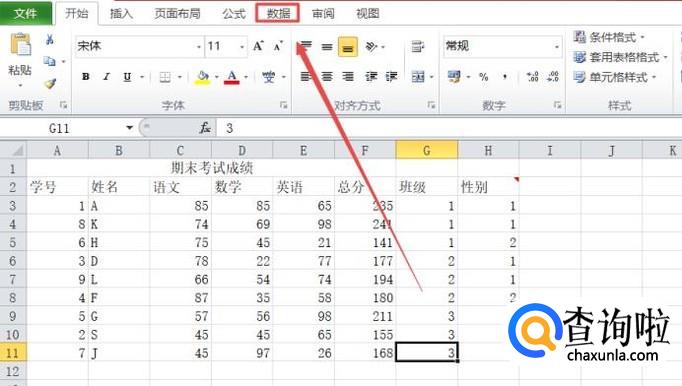This screenshot has height=386, width=682.
Task: Click the Wrap Text icon
Action: [x=418, y=46]
